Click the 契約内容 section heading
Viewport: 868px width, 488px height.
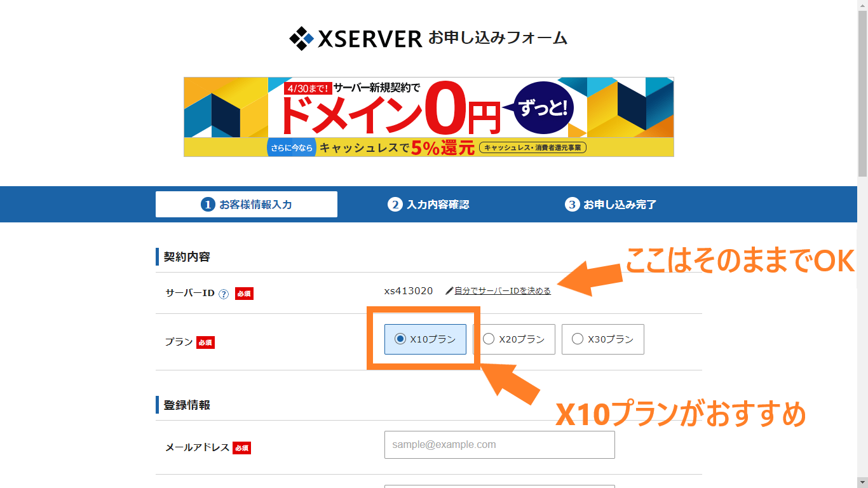click(x=187, y=257)
